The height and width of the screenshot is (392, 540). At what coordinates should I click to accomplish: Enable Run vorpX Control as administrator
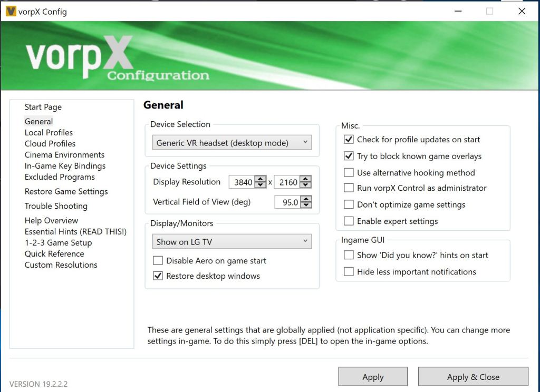pyautogui.click(x=349, y=188)
